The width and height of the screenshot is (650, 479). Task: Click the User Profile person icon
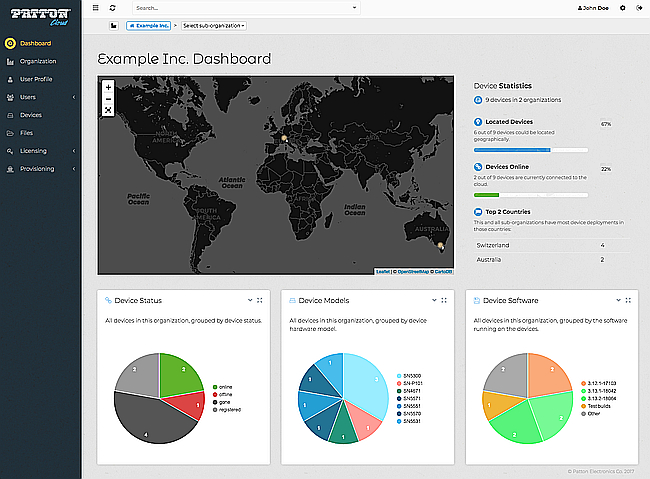(x=10, y=79)
